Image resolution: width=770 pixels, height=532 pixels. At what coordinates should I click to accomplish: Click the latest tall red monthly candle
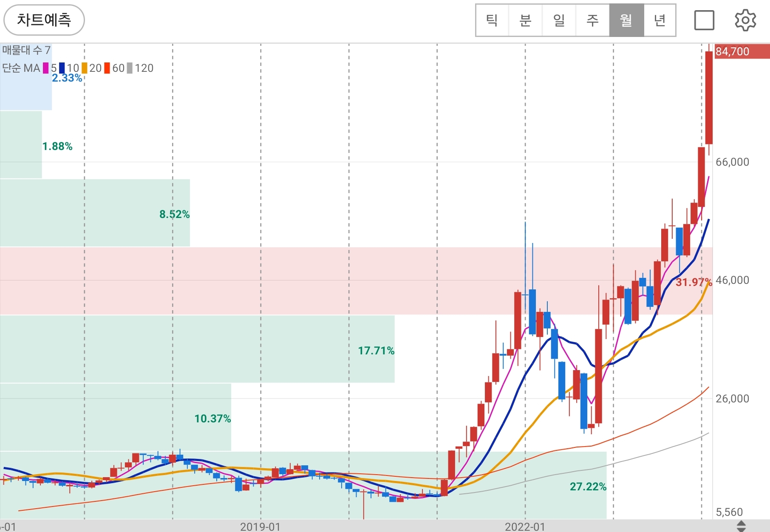(709, 98)
